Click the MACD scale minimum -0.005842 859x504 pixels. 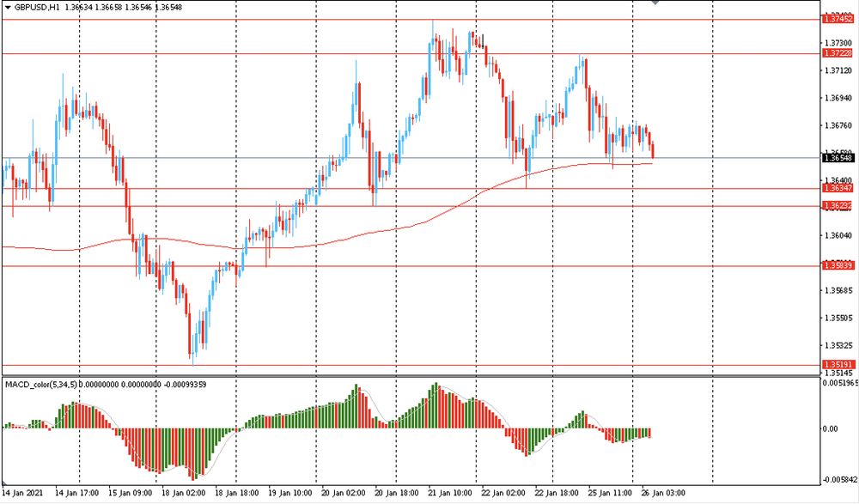click(841, 479)
